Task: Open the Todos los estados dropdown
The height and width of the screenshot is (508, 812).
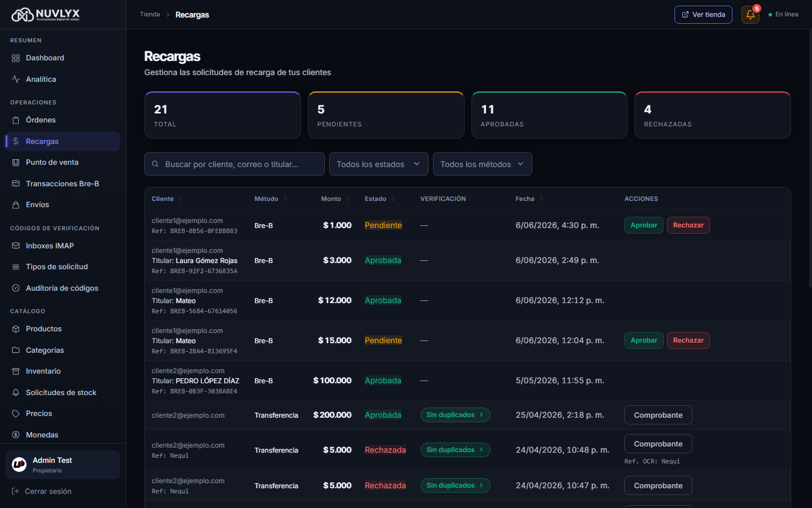Action: pyautogui.click(x=379, y=164)
